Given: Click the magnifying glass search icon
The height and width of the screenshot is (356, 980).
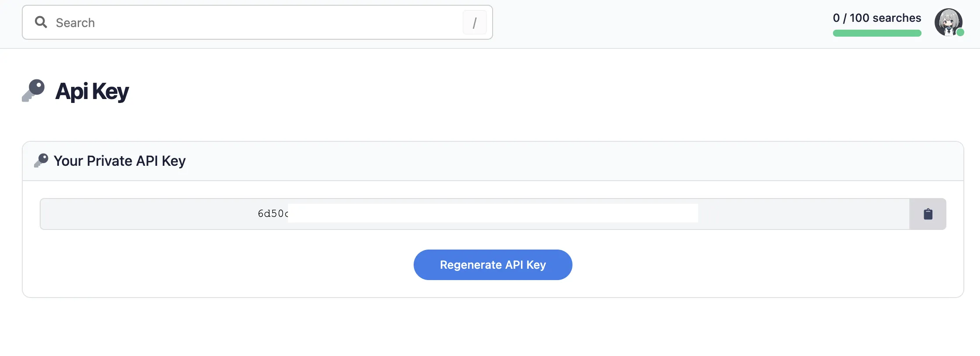Looking at the screenshot, I should [41, 22].
